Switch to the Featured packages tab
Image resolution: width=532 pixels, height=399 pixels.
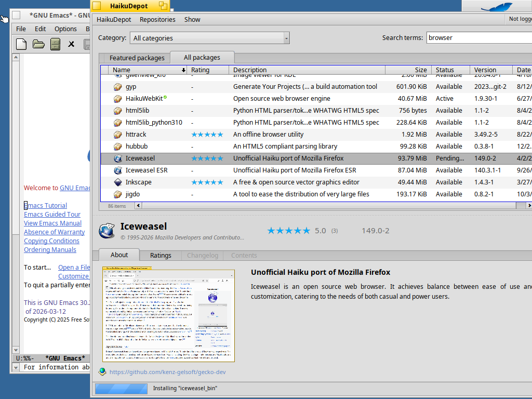pyautogui.click(x=137, y=58)
